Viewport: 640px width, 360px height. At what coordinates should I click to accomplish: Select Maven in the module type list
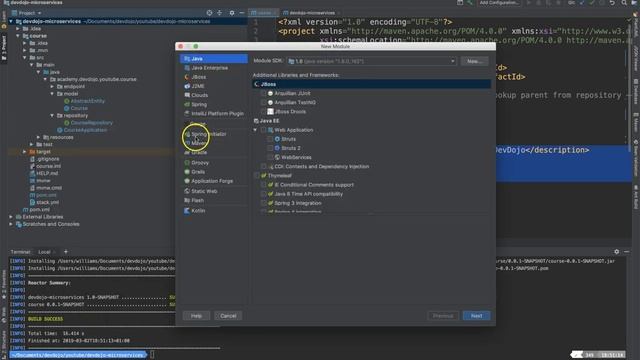click(x=214, y=143)
